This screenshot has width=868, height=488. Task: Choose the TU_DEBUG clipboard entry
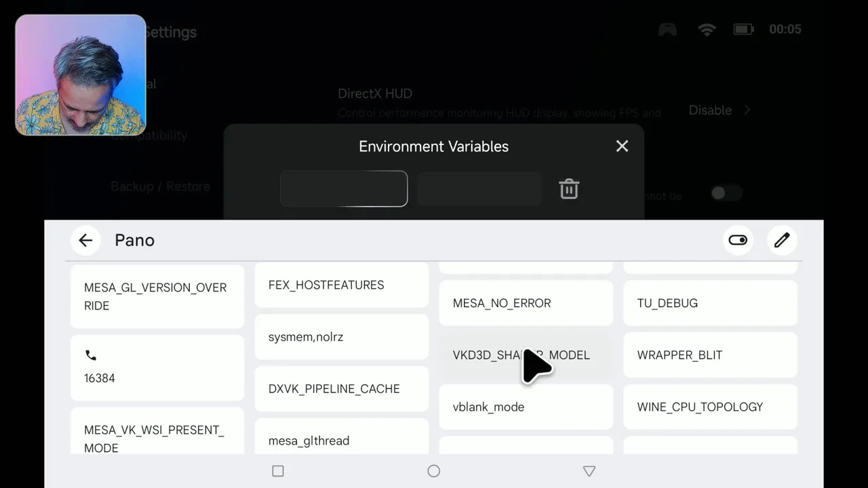pyautogui.click(x=710, y=303)
